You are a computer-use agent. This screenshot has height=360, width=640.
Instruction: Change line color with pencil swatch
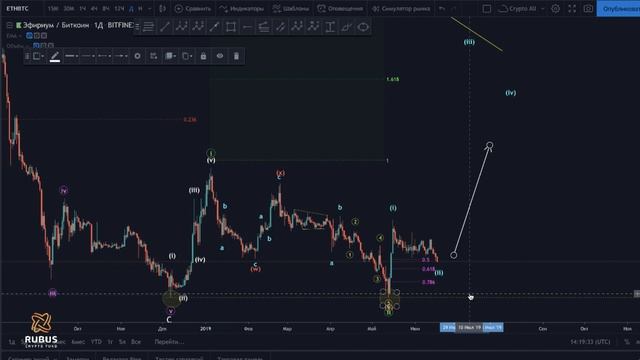(55, 56)
